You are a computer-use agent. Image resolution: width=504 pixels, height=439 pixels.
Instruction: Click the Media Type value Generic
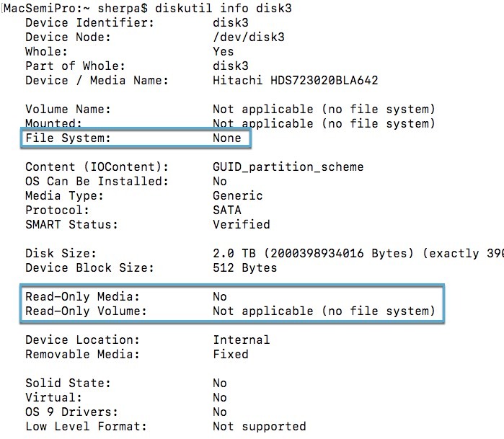[x=238, y=195]
